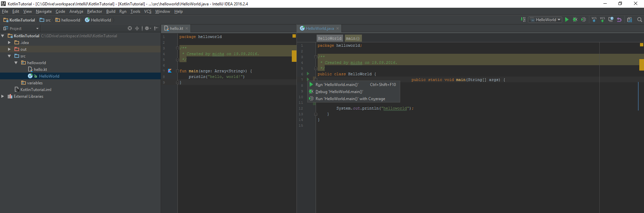Open Project Structure from the toolbar
644x213 pixels.
tap(630, 20)
